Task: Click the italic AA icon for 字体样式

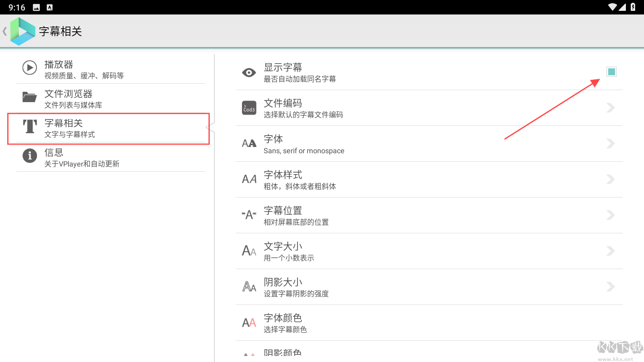Action: [249, 179]
